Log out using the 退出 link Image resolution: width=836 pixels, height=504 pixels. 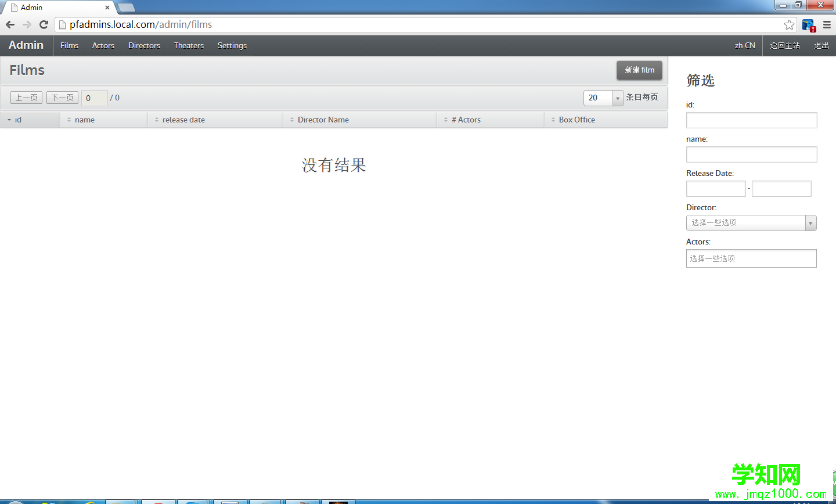821,45
